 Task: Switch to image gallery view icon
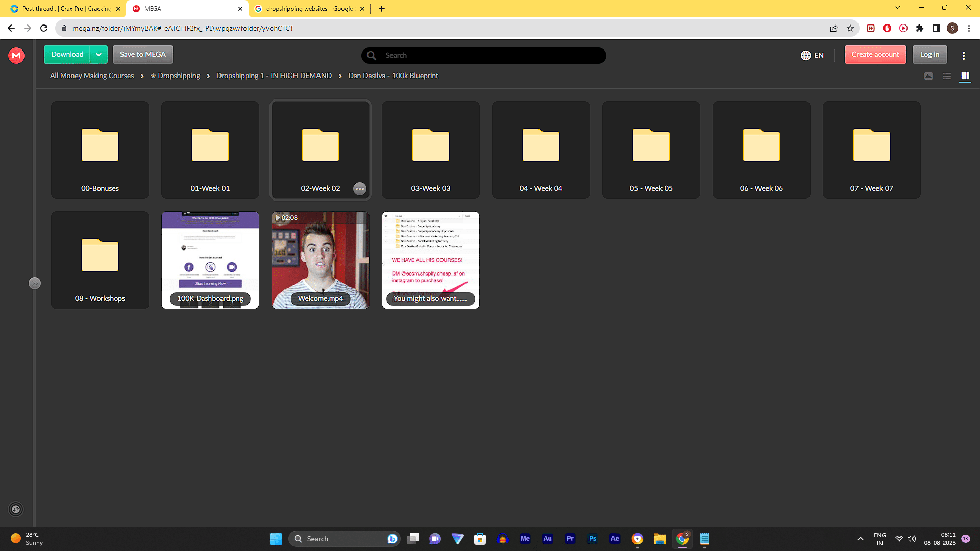pyautogui.click(x=928, y=76)
